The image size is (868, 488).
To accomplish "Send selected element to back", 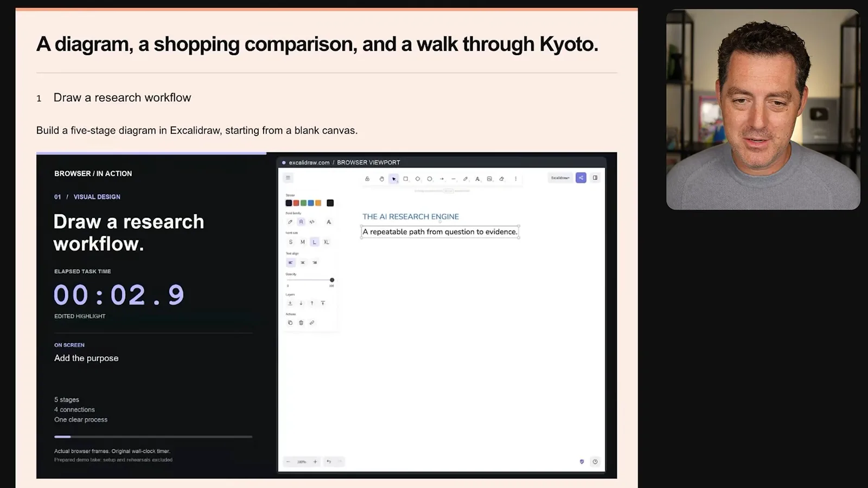I will 290,304.
